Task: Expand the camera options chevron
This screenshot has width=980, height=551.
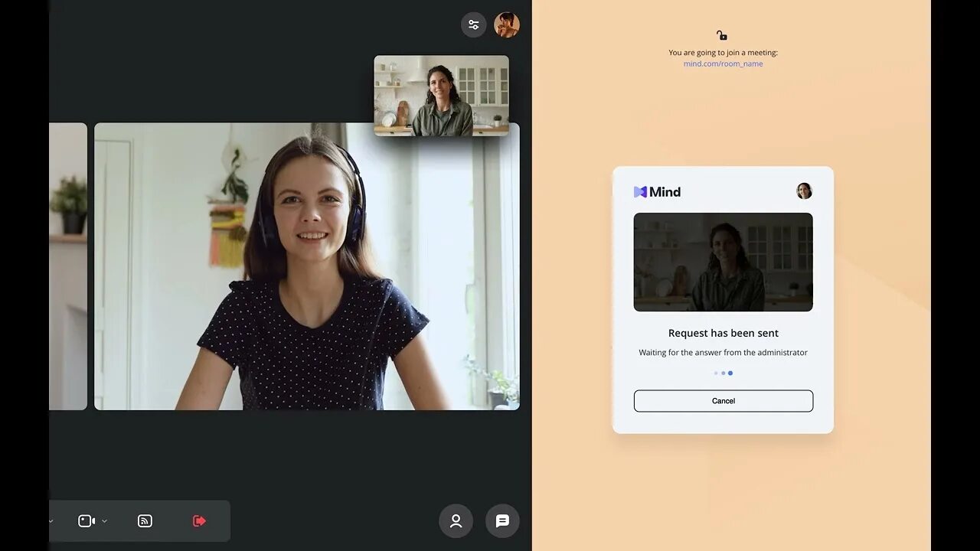Action: 105,521
